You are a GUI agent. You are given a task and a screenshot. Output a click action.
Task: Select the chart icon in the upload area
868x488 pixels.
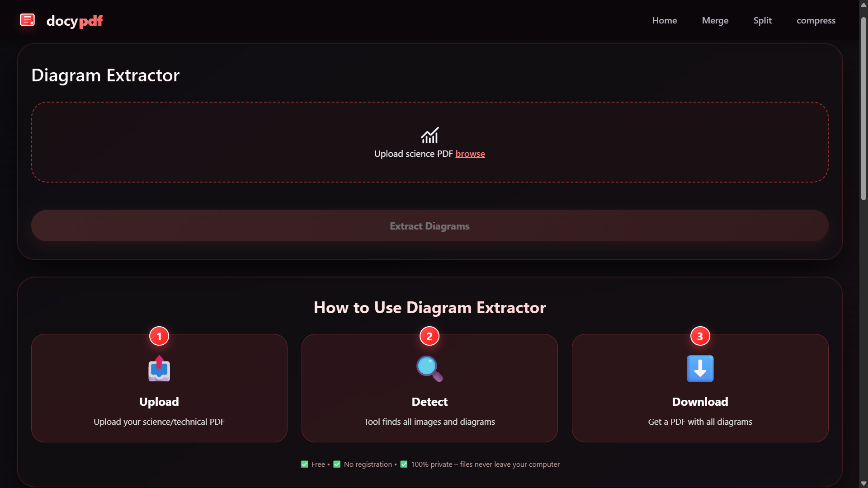coord(429,135)
